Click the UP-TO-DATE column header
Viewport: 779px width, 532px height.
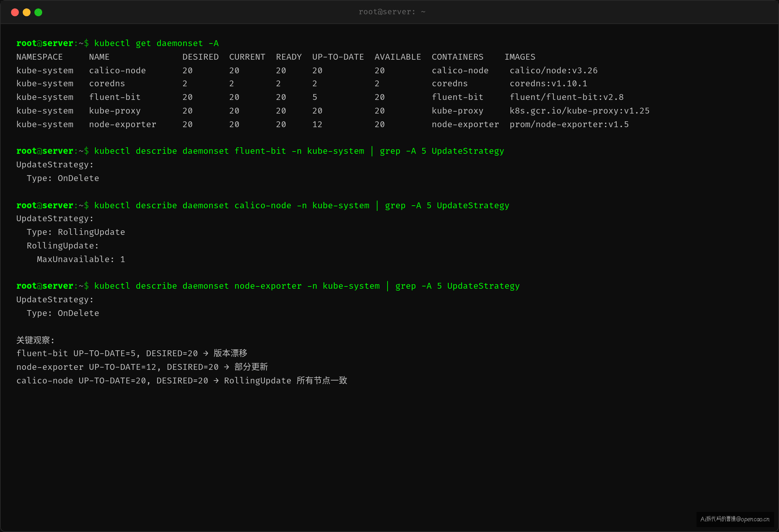click(x=338, y=57)
